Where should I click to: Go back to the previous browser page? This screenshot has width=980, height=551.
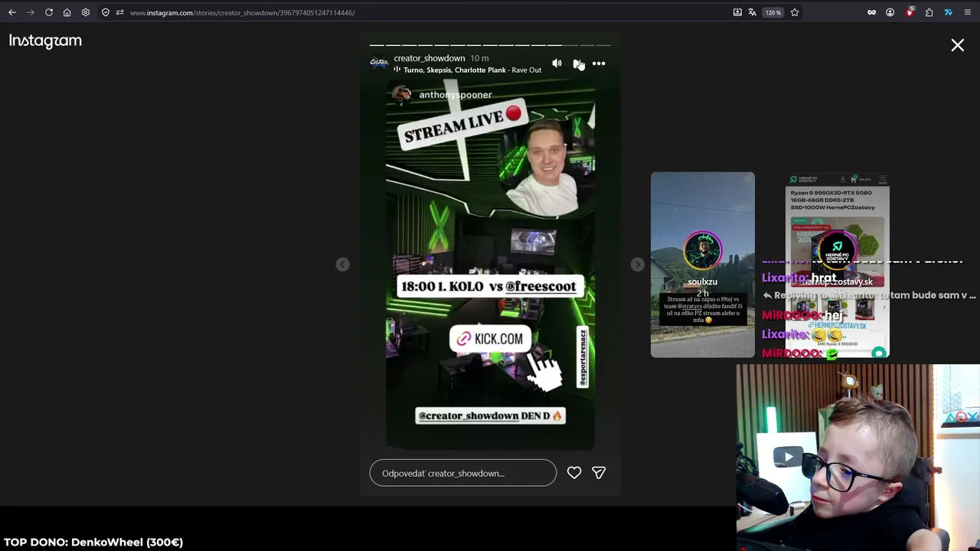click(x=12, y=12)
